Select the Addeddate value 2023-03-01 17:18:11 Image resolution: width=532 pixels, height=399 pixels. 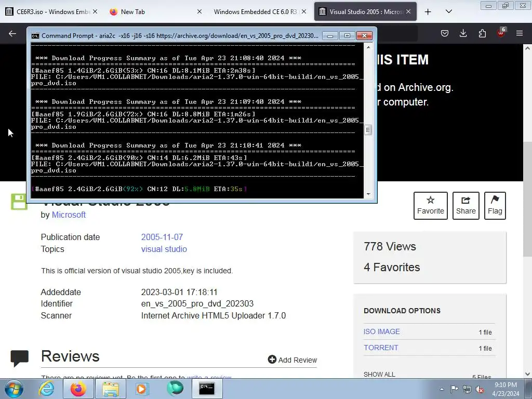179,292
